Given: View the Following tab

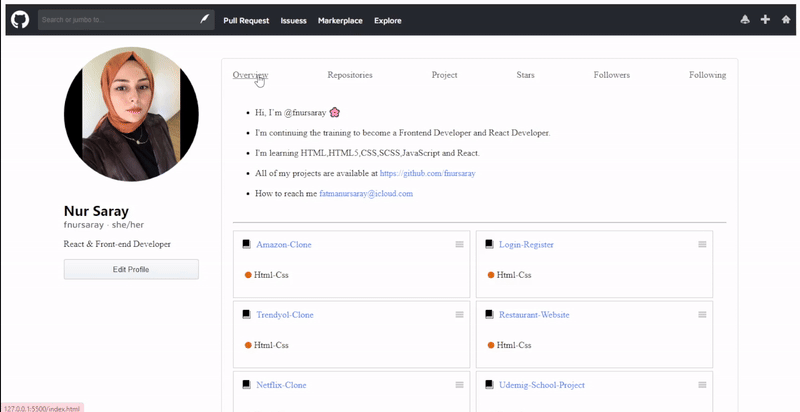Looking at the screenshot, I should pos(707,75).
